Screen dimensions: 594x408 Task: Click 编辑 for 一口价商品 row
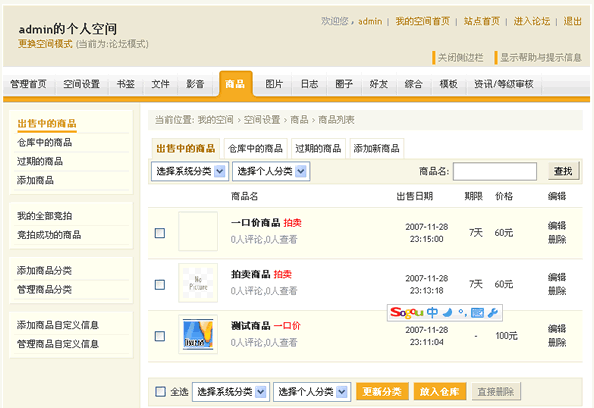[557, 226]
